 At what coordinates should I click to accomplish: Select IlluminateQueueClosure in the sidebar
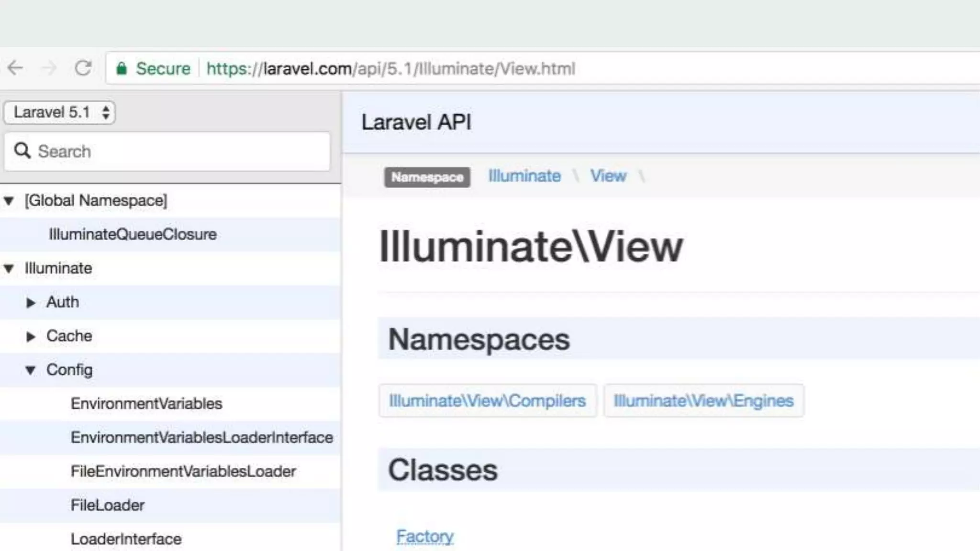click(x=133, y=234)
